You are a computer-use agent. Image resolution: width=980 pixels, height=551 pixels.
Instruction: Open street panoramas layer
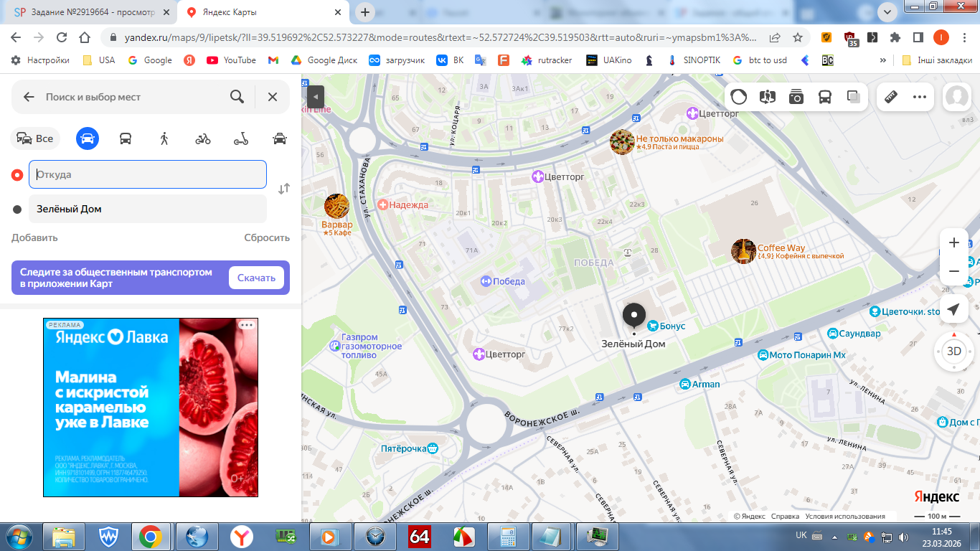(768, 97)
